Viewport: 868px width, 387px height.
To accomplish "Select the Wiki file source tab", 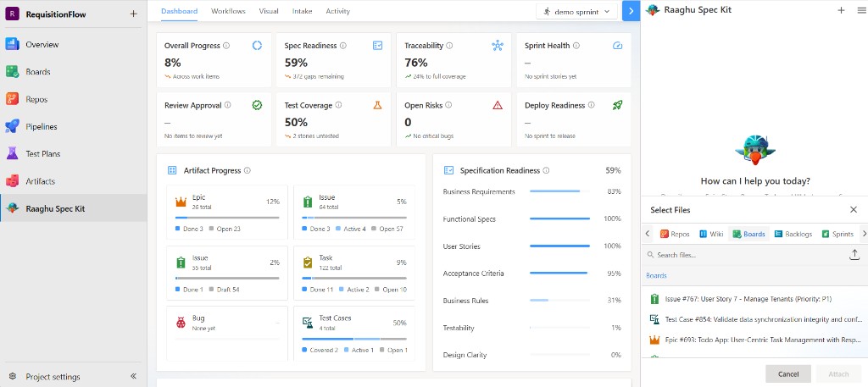I will tap(711, 234).
